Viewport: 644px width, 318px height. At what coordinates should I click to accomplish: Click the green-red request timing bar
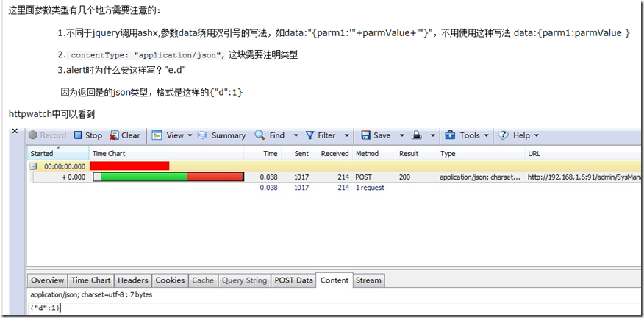point(168,177)
